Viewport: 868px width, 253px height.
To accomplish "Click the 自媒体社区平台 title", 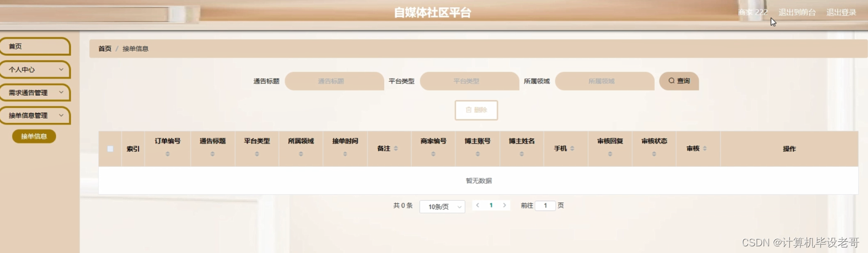I will click(433, 12).
